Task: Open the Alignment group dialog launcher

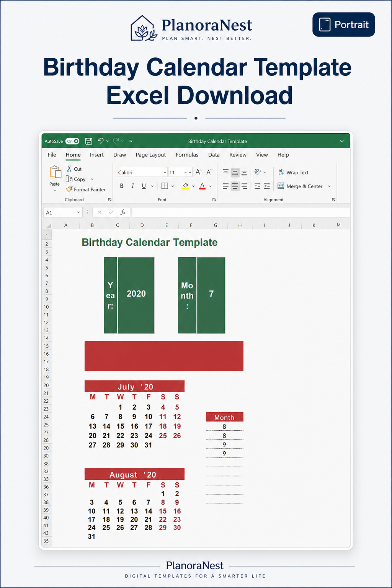Action: pos(334,200)
